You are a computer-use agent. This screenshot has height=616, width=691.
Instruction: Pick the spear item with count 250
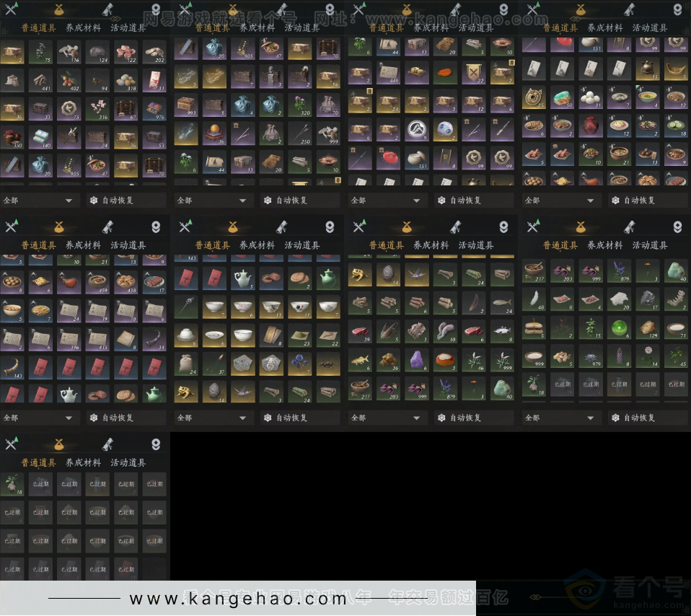point(299,134)
